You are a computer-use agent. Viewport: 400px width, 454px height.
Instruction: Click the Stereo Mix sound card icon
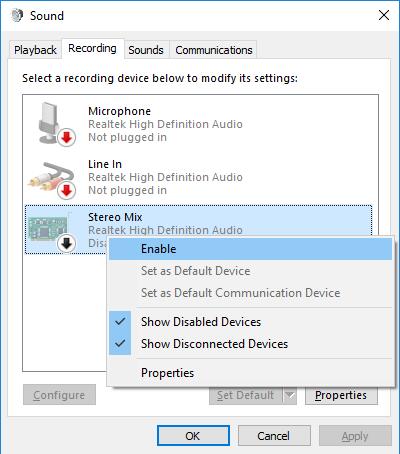(x=50, y=229)
